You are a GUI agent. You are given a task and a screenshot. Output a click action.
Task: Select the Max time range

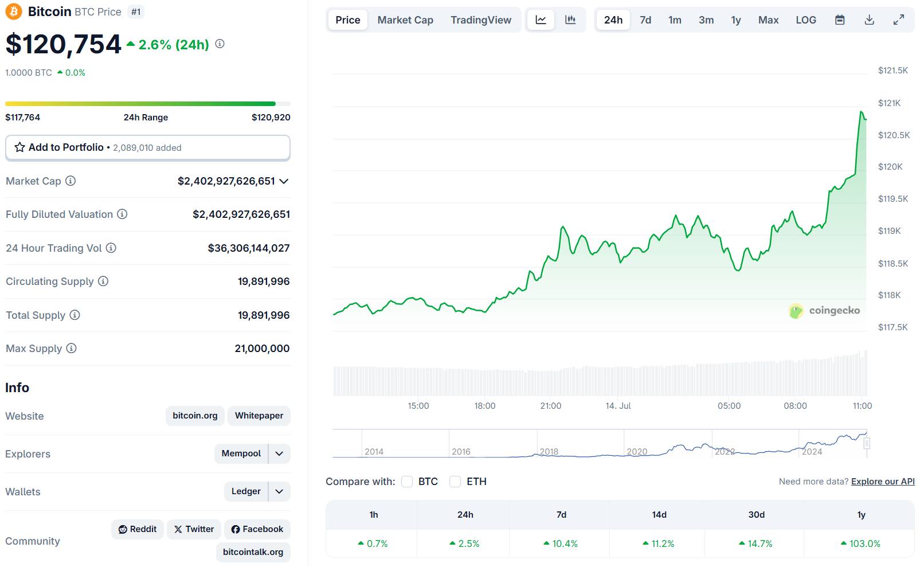tap(769, 20)
